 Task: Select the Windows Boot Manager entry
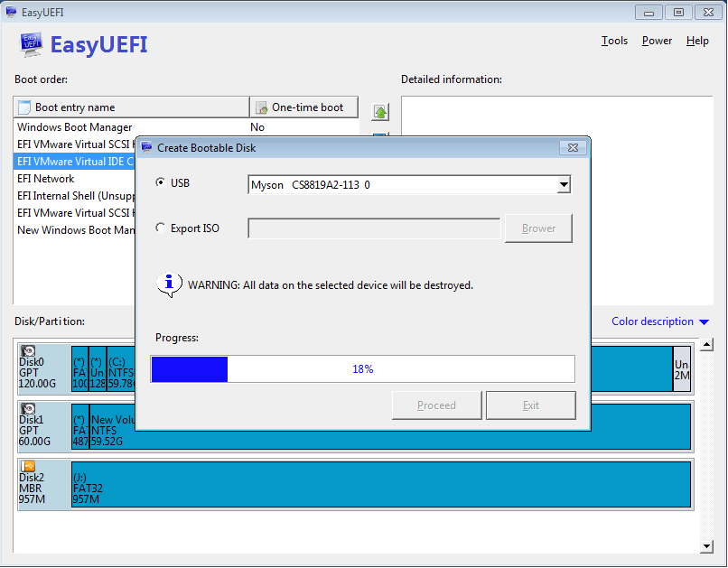coord(75,127)
